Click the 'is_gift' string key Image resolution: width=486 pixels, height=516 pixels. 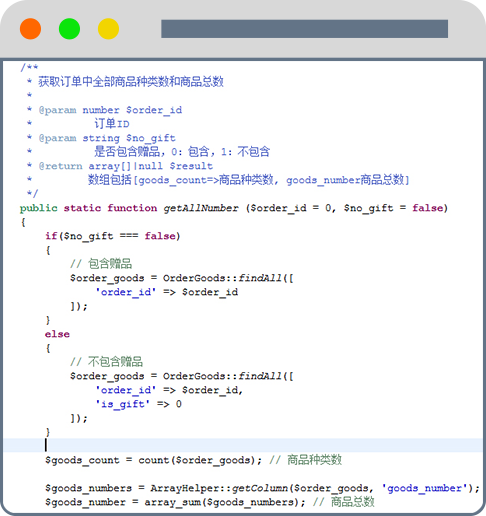click(x=122, y=404)
